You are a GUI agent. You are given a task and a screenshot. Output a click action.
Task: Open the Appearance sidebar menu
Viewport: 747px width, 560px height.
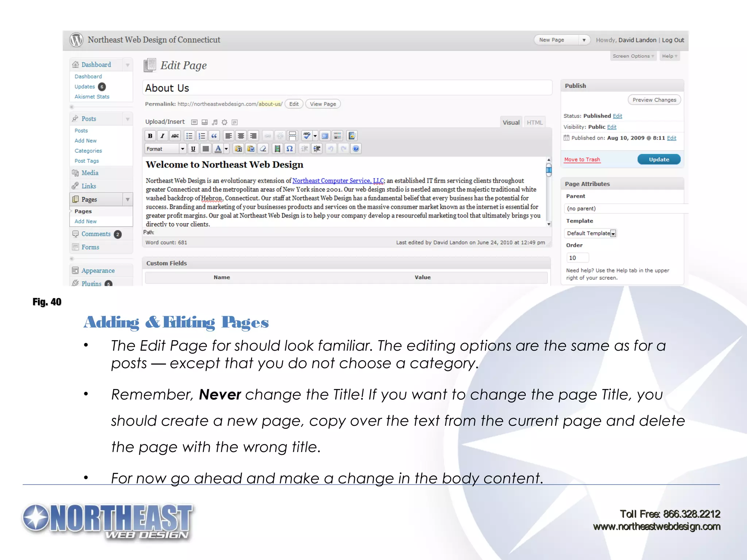coord(98,271)
